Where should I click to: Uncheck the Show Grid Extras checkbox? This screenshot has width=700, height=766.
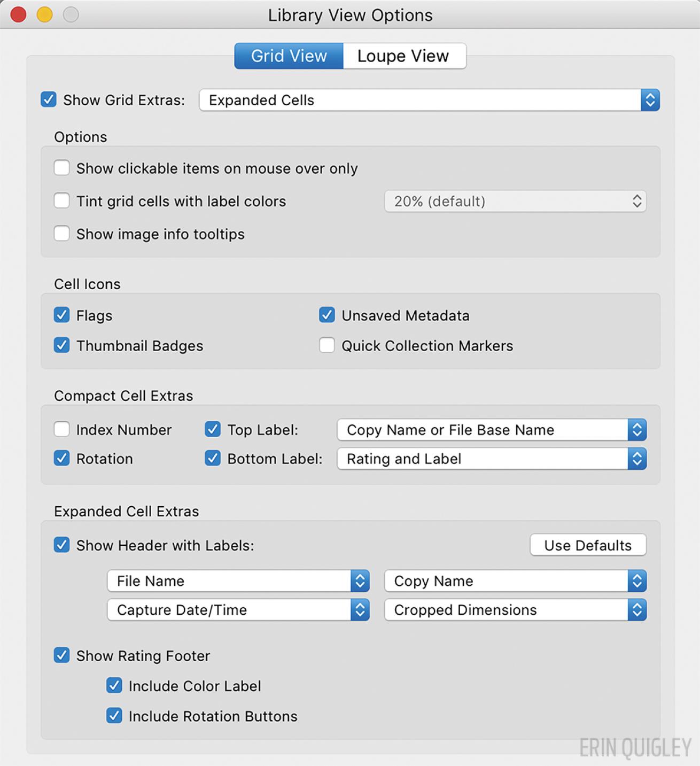coord(49,100)
